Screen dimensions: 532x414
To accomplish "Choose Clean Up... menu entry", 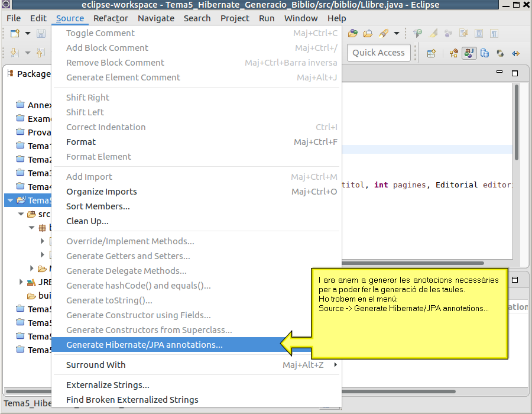I will [x=197, y=221].
